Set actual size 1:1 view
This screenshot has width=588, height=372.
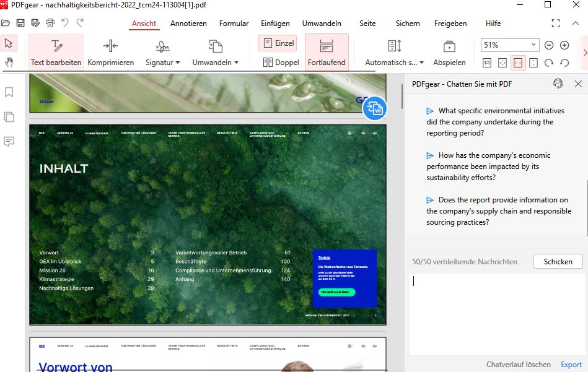tap(487, 63)
